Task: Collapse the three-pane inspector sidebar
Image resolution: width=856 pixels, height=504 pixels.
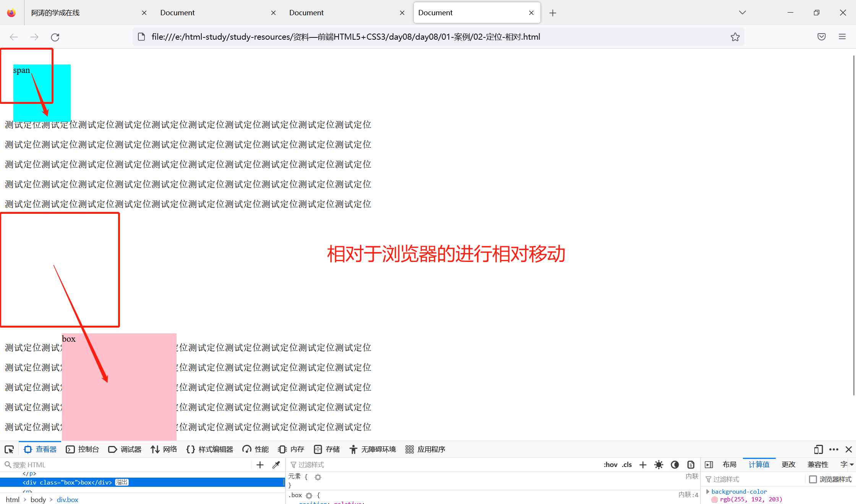Action: (709, 465)
